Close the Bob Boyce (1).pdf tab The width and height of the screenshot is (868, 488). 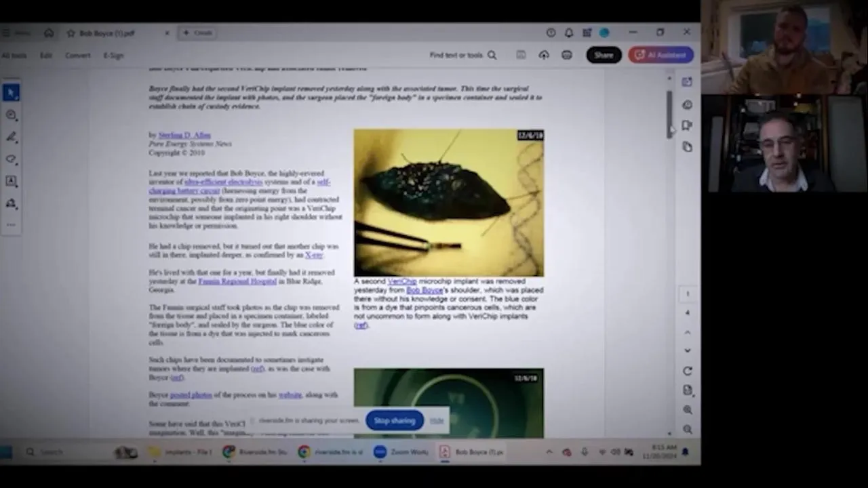click(x=167, y=33)
